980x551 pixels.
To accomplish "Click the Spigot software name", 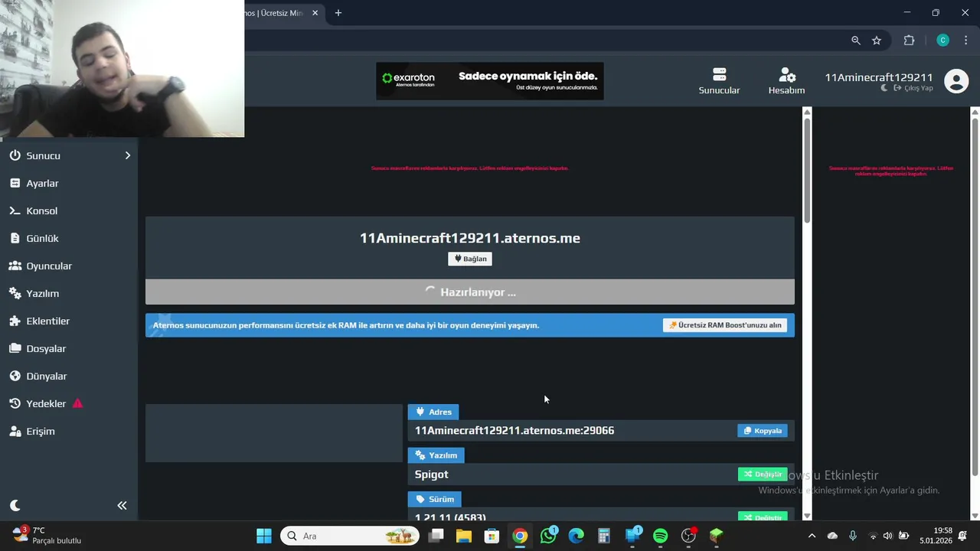I will (432, 474).
